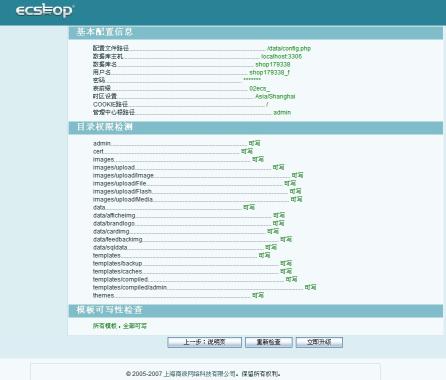Click the 重新检查 recheck button

(x=269, y=342)
